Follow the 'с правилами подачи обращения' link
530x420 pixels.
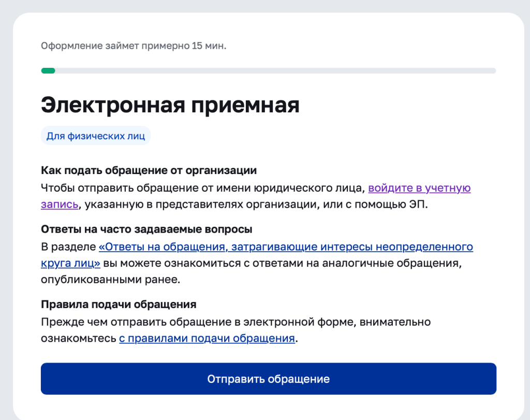click(x=207, y=338)
